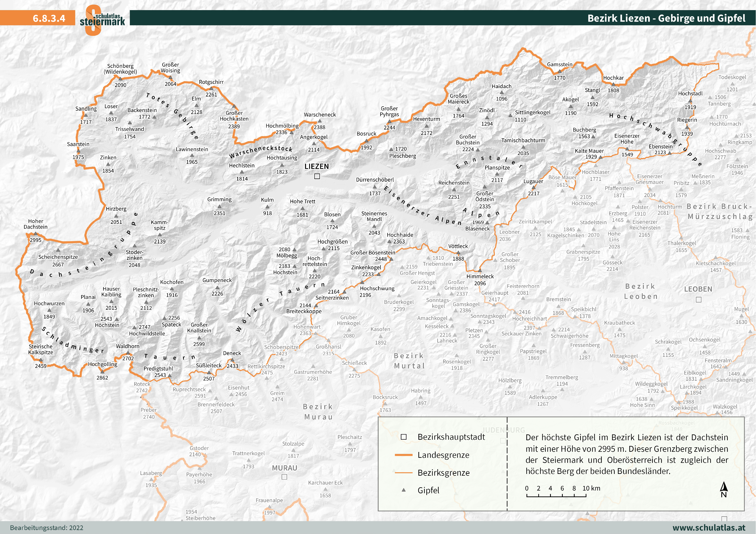Click the Kulm 918 summit triangle

(267, 207)
